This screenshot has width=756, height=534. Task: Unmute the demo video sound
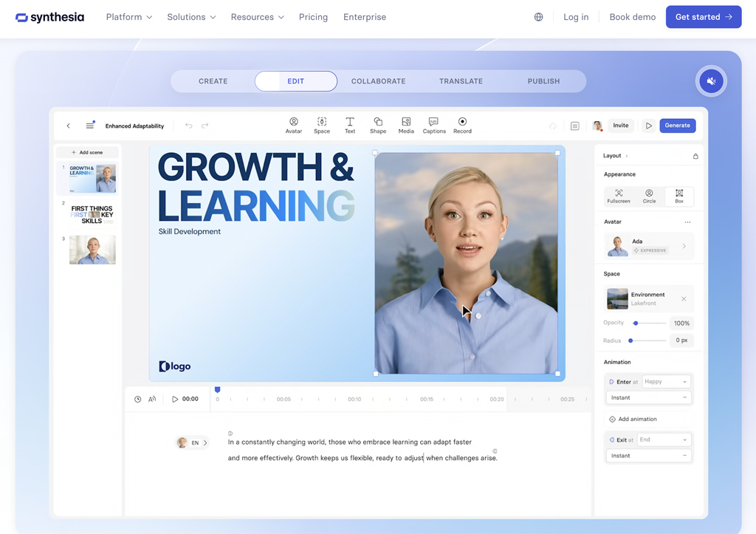(711, 81)
